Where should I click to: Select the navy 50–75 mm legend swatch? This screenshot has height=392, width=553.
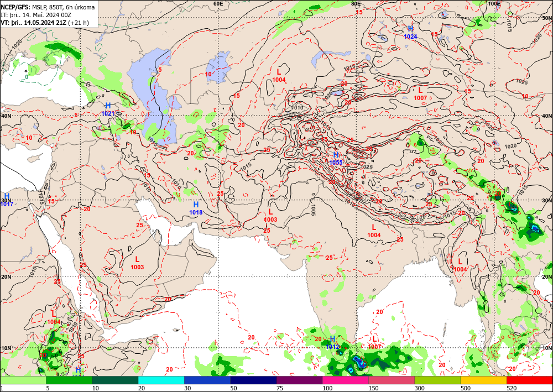253,380
